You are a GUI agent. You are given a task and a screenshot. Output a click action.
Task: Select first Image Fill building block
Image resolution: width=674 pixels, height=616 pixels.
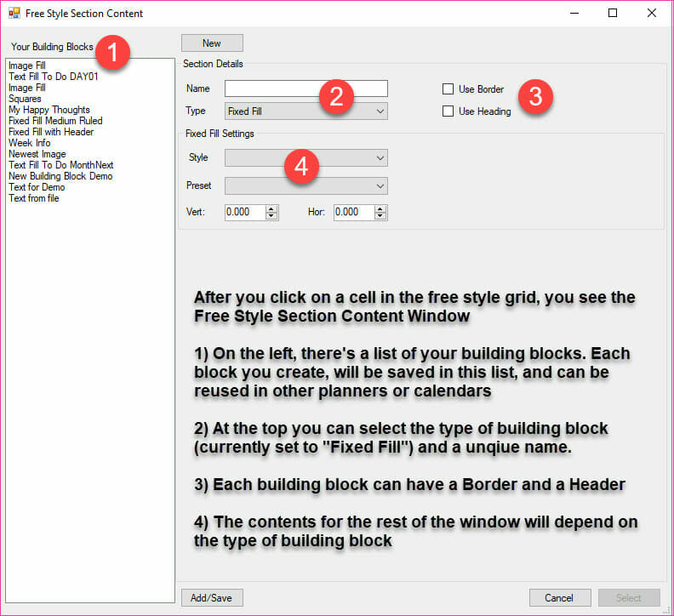[x=27, y=66]
